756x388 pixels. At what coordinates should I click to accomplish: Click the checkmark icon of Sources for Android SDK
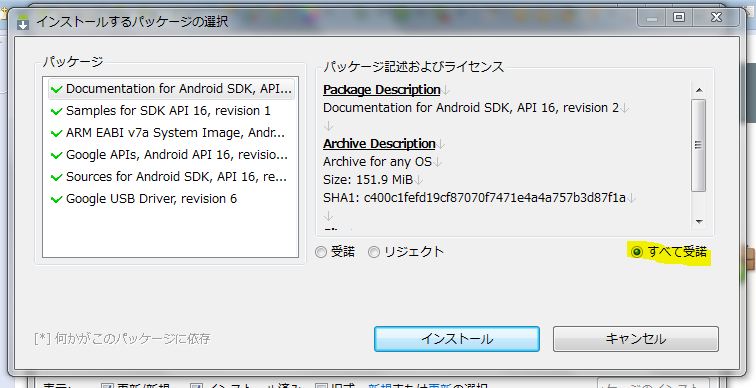56,177
